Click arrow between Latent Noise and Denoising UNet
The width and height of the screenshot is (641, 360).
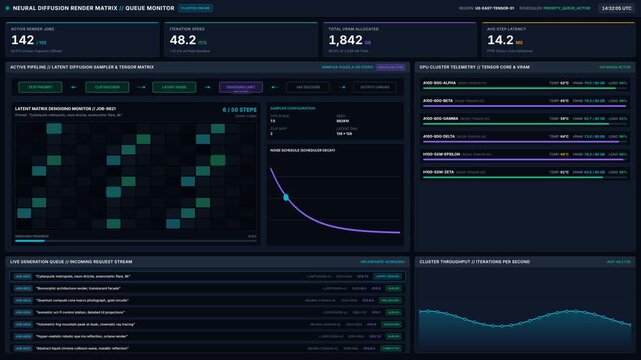point(208,87)
